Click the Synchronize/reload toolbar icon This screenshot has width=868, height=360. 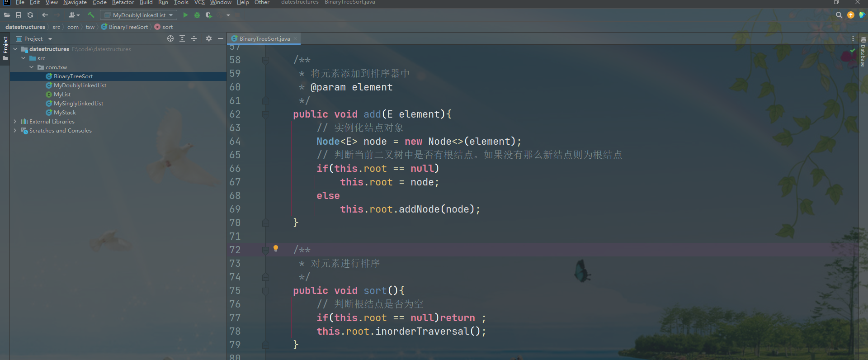click(x=30, y=15)
